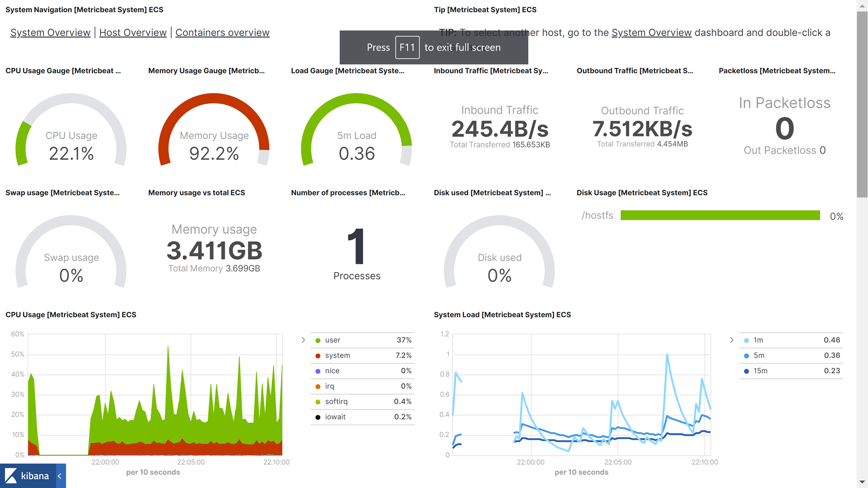The image size is (868, 488).
Task: Click the /hostfs label
Action: point(597,216)
